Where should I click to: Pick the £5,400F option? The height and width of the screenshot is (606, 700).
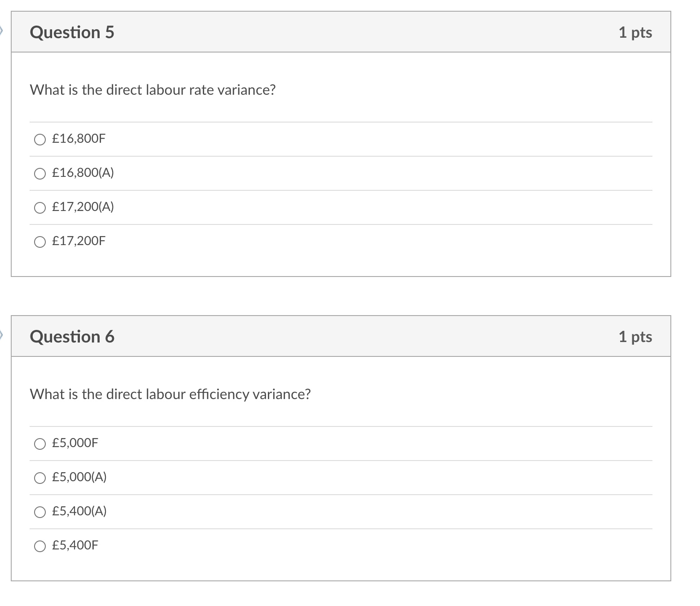(x=40, y=546)
